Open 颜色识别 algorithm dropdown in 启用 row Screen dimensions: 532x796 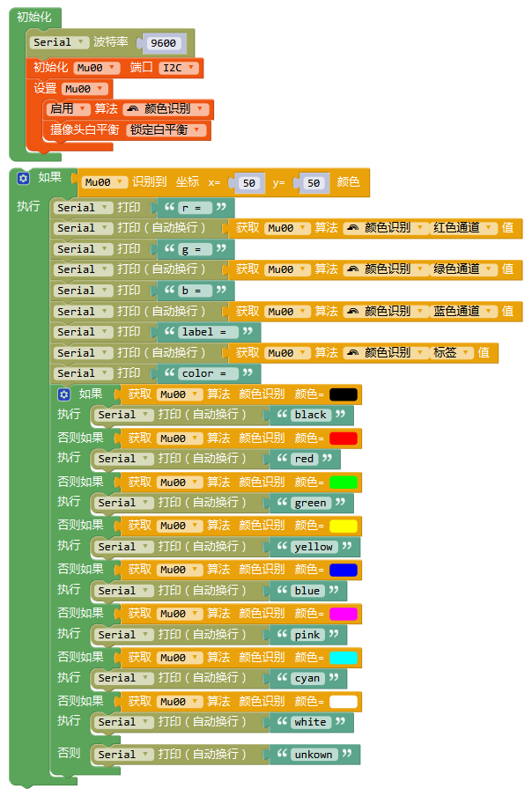(x=166, y=108)
